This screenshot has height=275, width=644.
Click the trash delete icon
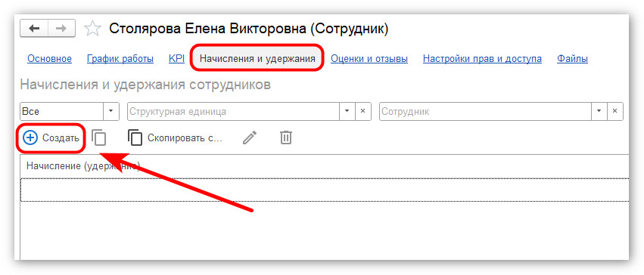286,137
